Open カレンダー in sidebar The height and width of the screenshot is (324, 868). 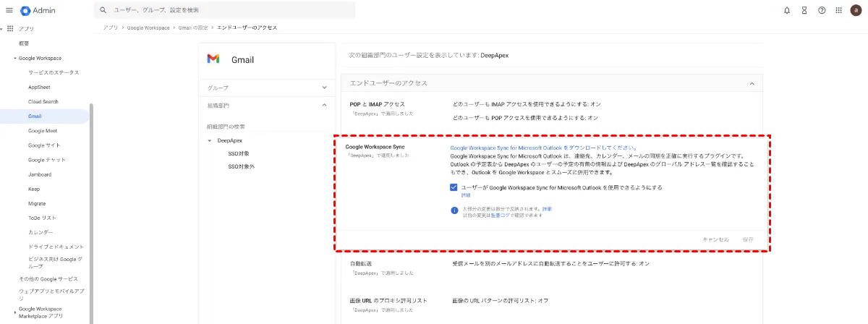[41, 232]
